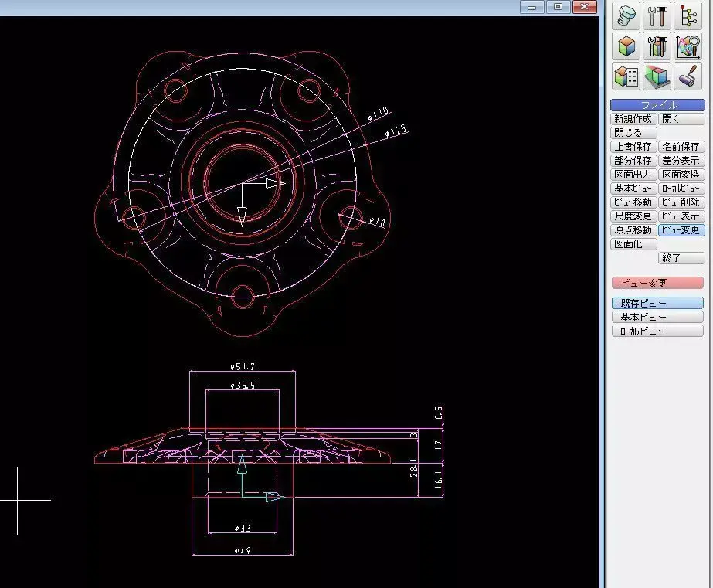Click the ビュー移動 button
Image resolution: width=713 pixels, height=588 pixels.
[x=633, y=202]
